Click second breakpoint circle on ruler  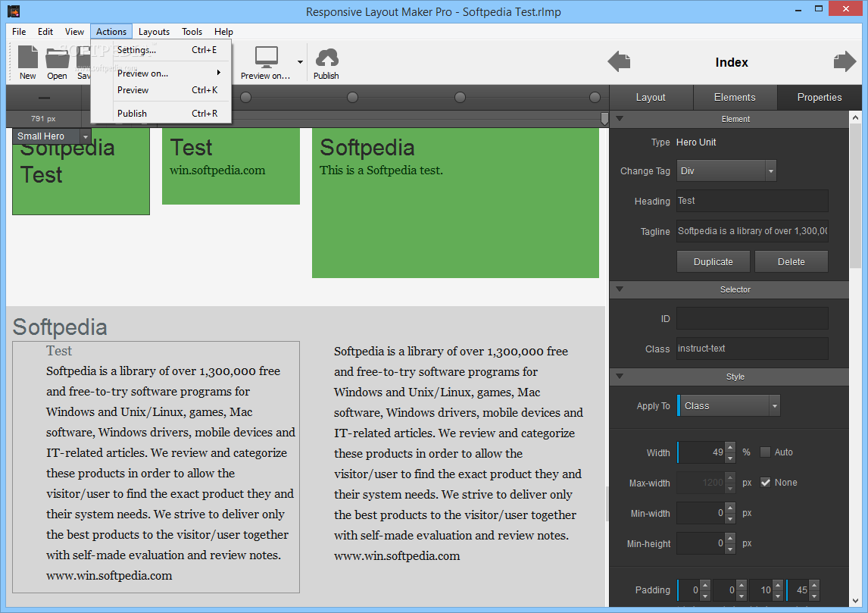tap(353, 98)
